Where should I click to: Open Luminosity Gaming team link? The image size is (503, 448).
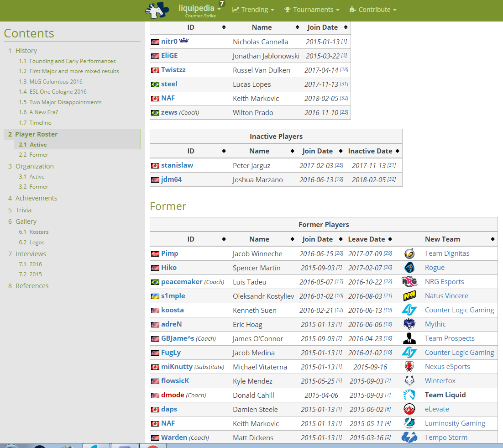[455, 423]
